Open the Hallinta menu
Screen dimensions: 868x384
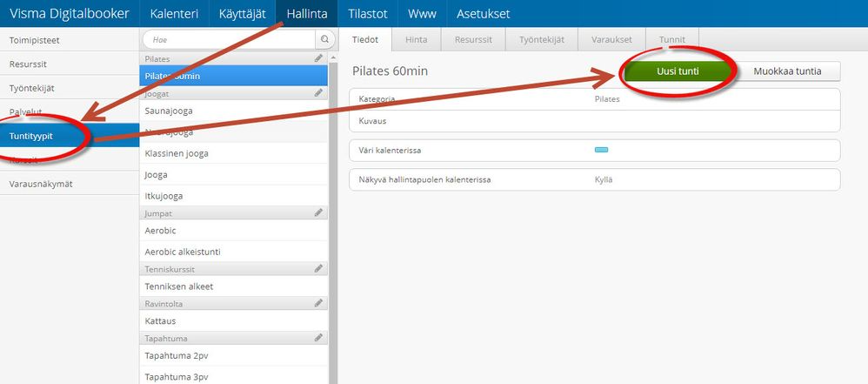[307, 14]
